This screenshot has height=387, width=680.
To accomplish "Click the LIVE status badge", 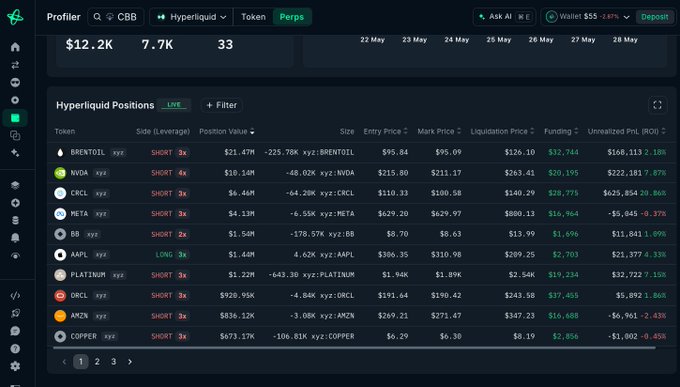I will click(174, 105).
